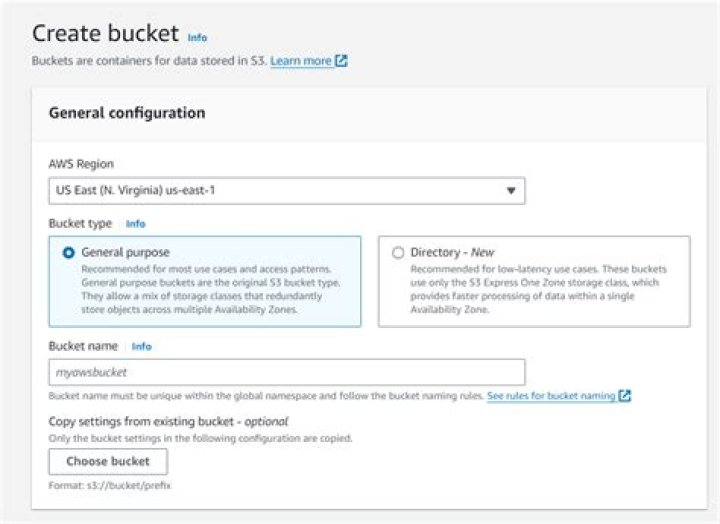Image resolution: width=720 pixels, height=524 pixels.
Task: Select the Directory - New radio button
Action: point(399,253)
